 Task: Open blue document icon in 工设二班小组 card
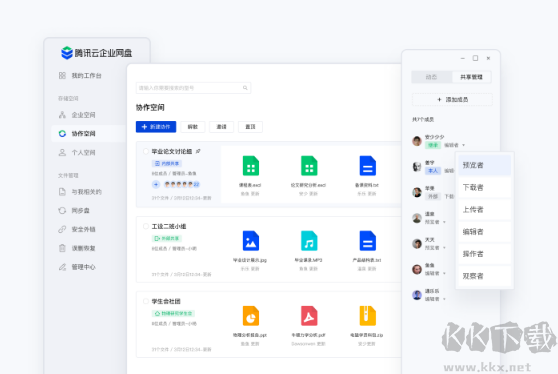pos(368,241)
